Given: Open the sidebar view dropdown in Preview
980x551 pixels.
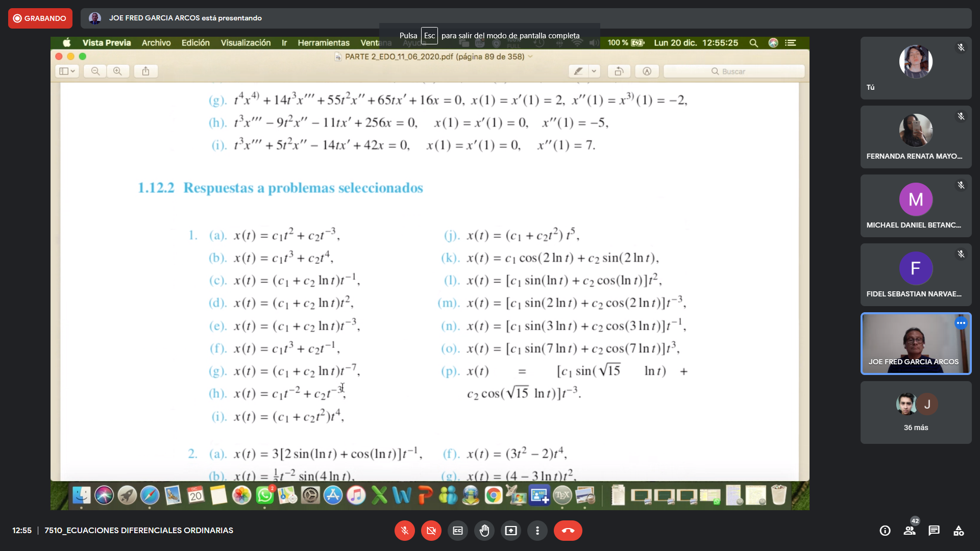Looking at the screenshot, I should coord(67,71).
